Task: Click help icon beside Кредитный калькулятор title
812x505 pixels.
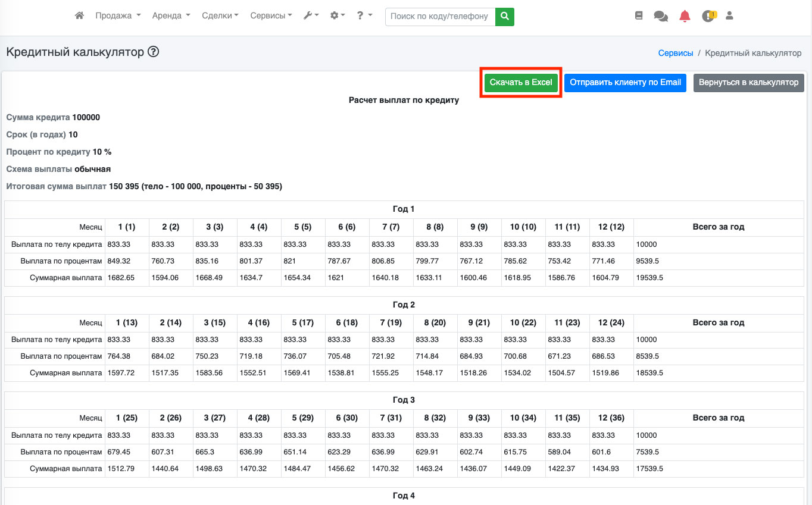Action: tap(154, 52)
